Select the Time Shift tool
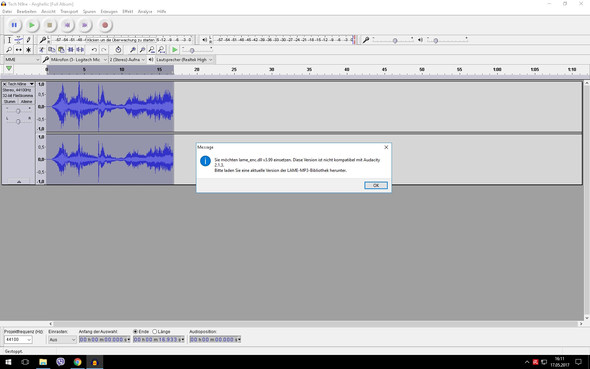Viewport: 590px width, 369px height. (x=18, y=50)
